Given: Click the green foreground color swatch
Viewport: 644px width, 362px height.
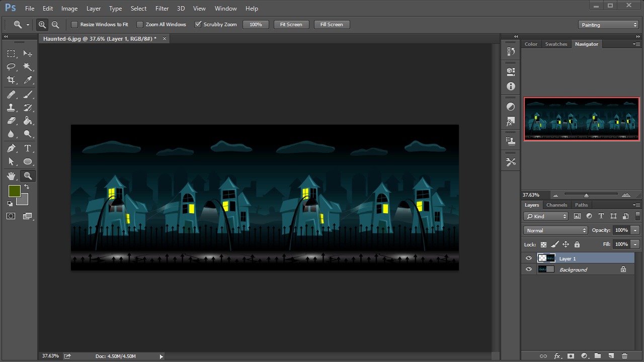Looking at the screenshot, I should pyautogui.click(x=14, y=191).
